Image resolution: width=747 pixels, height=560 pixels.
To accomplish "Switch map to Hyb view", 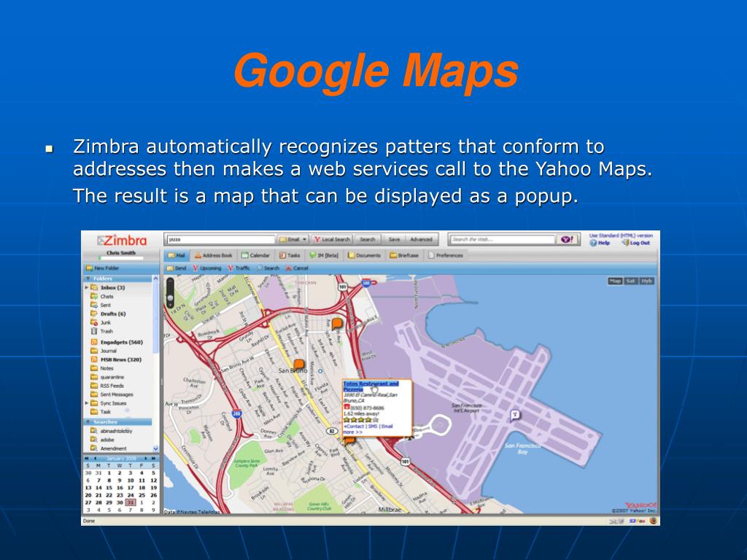I will point(646,281).
